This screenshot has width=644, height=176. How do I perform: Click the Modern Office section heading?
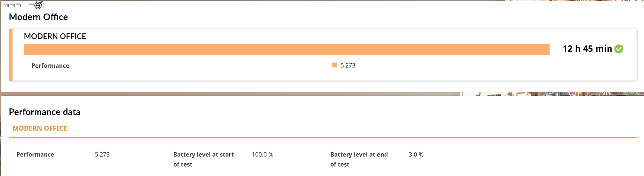pyautogui.click(x=38, y=17)
